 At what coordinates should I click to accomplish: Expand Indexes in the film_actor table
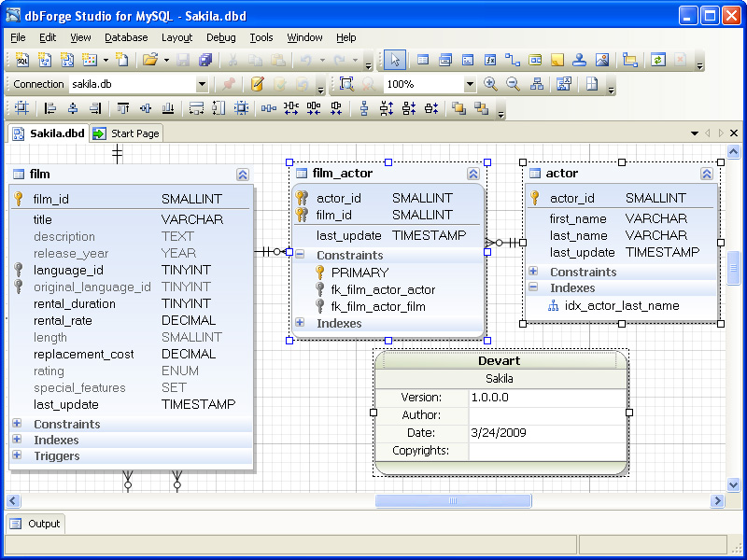(300, 322)
